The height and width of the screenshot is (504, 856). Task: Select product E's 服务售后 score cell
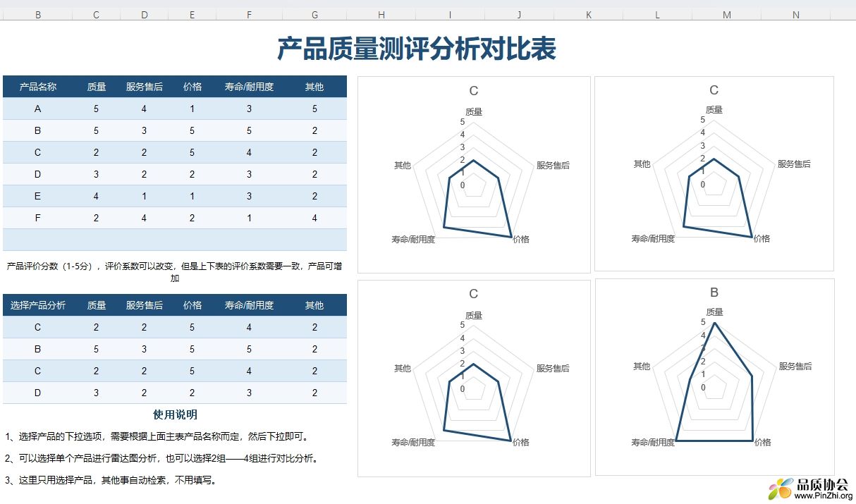tap(145, 196)
